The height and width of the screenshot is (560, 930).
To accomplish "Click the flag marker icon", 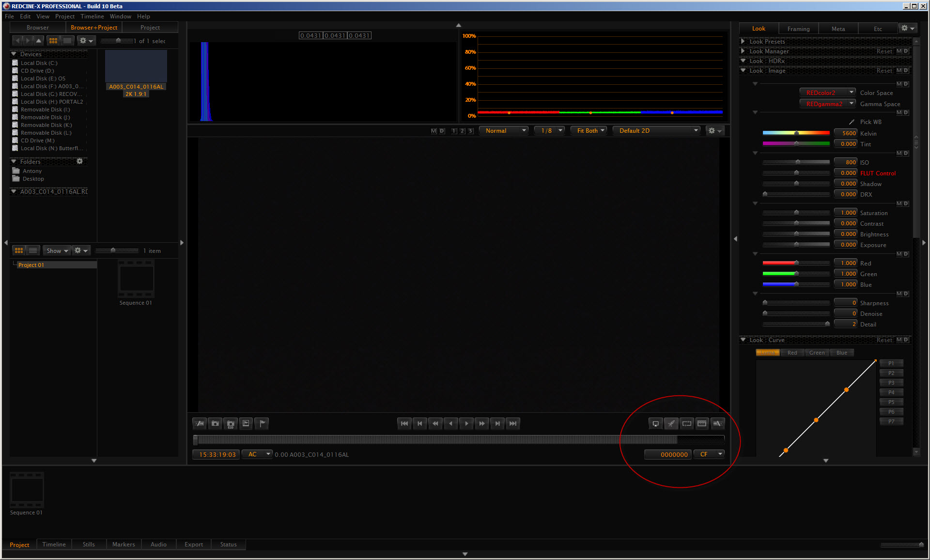I will 262,423.
